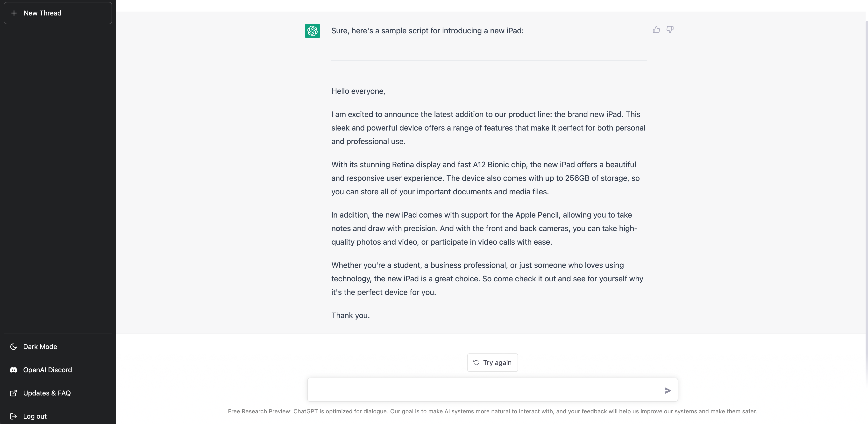Click the refresh icon in Try again
This screenshot has width=868, height=424.
(x=476, y=363)
